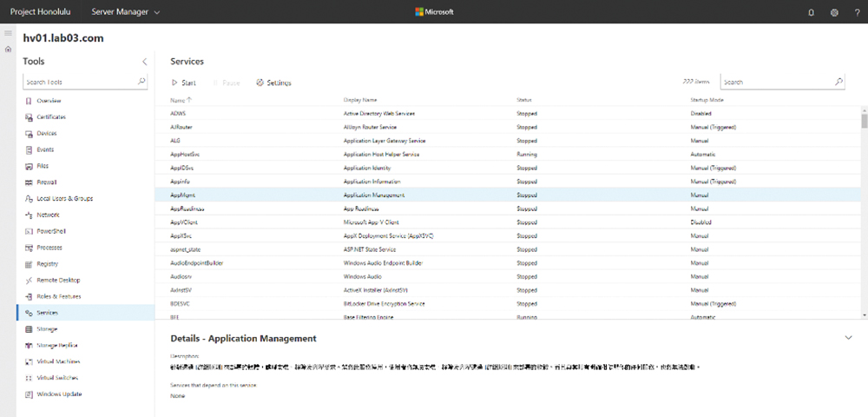
Task: Click the Overview tool icon
Action: [29, 101]
